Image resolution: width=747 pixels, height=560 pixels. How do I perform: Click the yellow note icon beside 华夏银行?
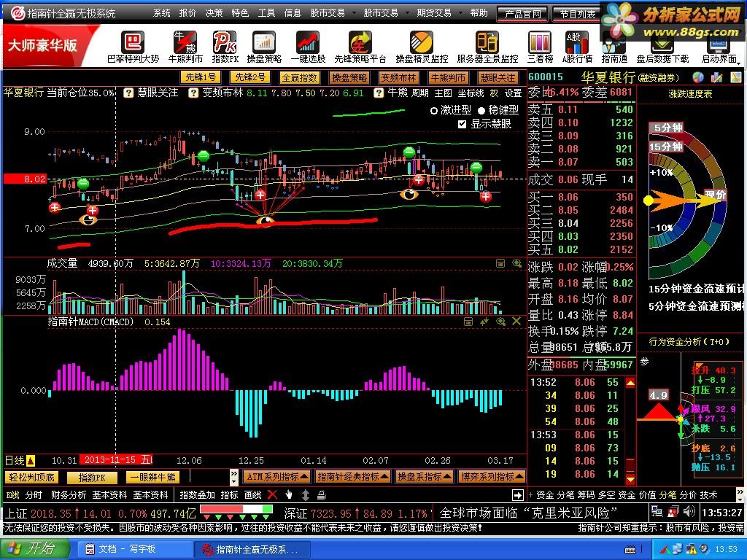(x=736, y=77)
